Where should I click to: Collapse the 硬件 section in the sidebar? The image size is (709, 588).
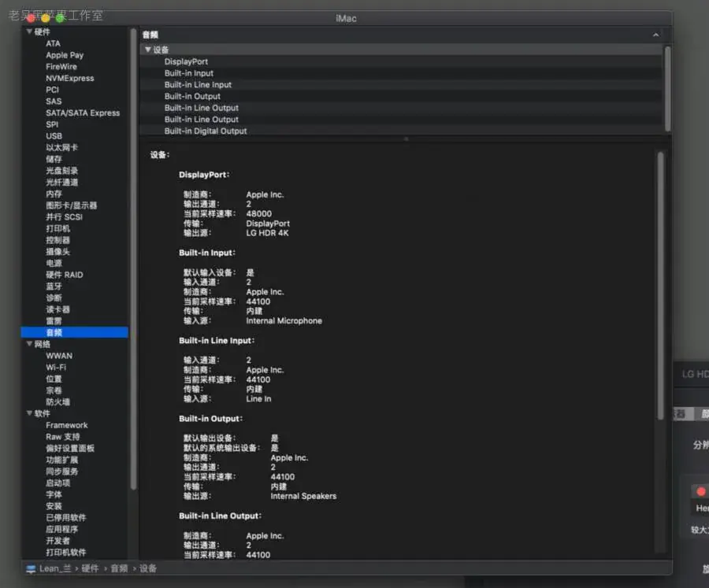point(29,31)
